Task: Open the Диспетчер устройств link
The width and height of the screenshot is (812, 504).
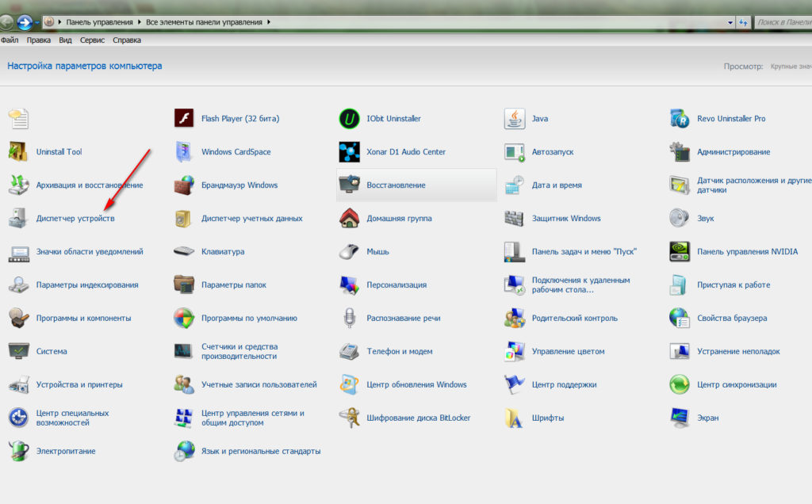Action: coord(75,219)
